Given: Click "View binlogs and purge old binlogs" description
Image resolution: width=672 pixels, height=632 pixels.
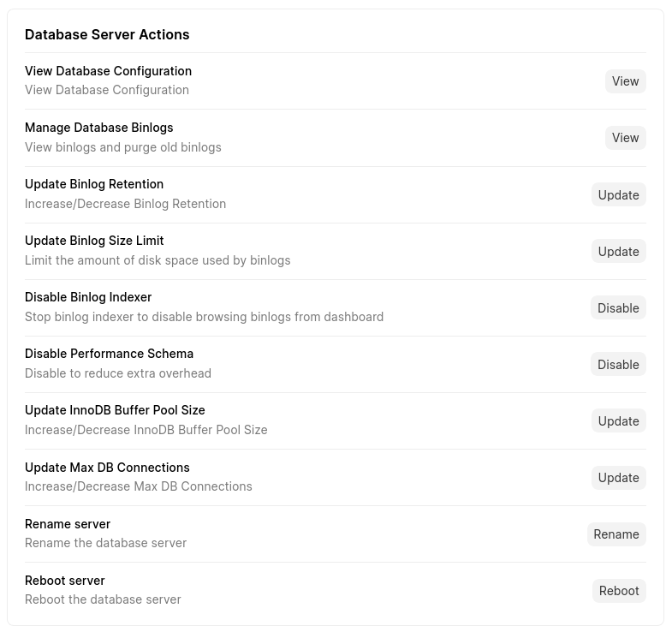Looking at the screenshot, I should click(x=122, y=147).
